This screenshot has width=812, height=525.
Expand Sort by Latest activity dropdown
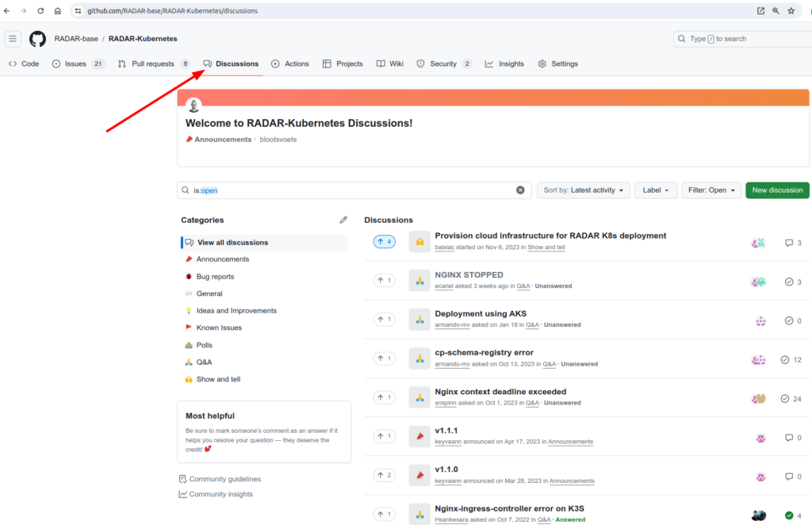(x=583, y=190)
